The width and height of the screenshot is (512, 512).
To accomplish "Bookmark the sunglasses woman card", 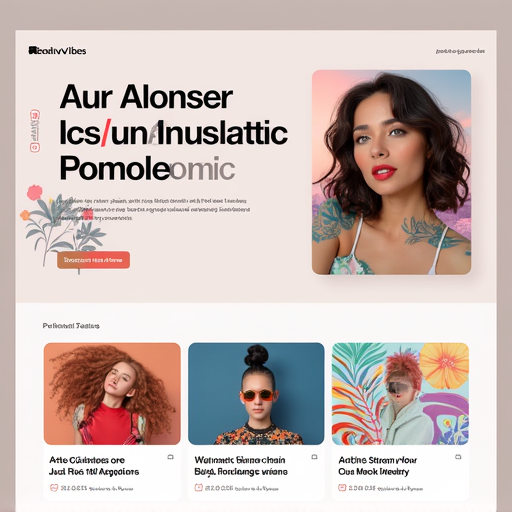I will (314, 457).
